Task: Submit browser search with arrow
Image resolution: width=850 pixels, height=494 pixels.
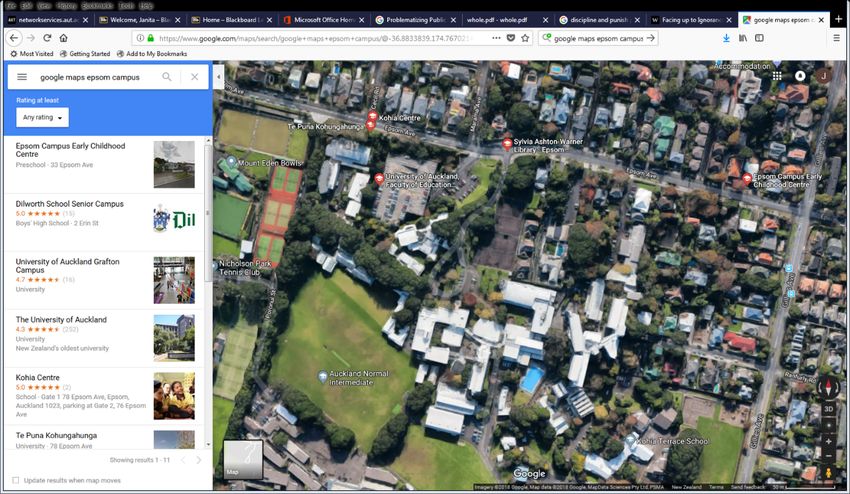Action: pyautogui.click(x=651, y=38)
